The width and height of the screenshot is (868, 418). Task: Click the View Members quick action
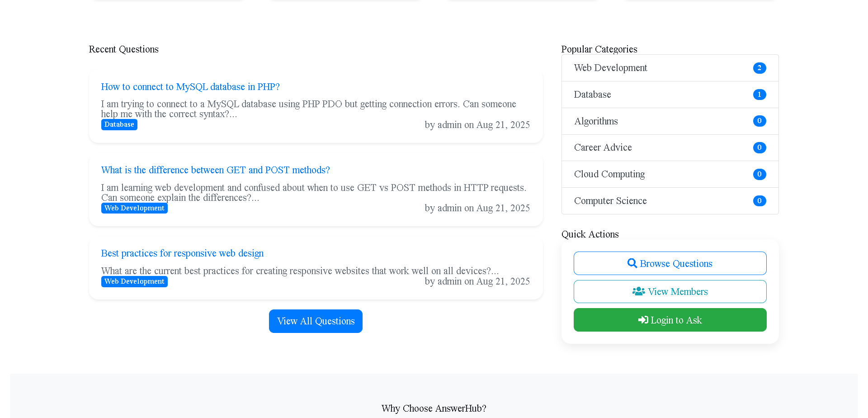tap(670, 291)
